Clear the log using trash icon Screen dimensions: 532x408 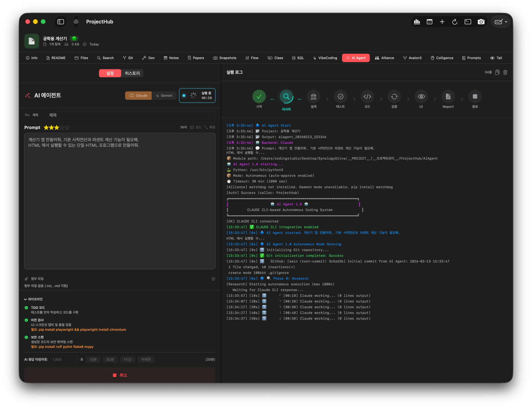pos(505,72)
